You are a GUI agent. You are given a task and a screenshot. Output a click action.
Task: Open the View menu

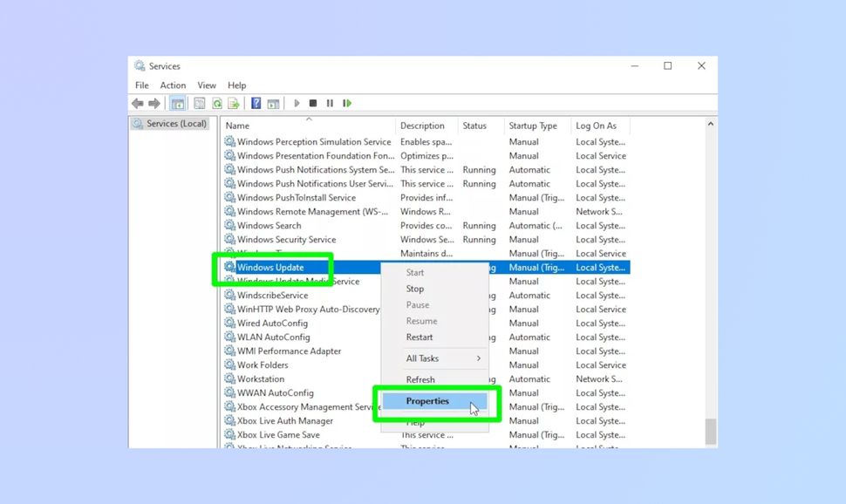click(x=206, y=85)
